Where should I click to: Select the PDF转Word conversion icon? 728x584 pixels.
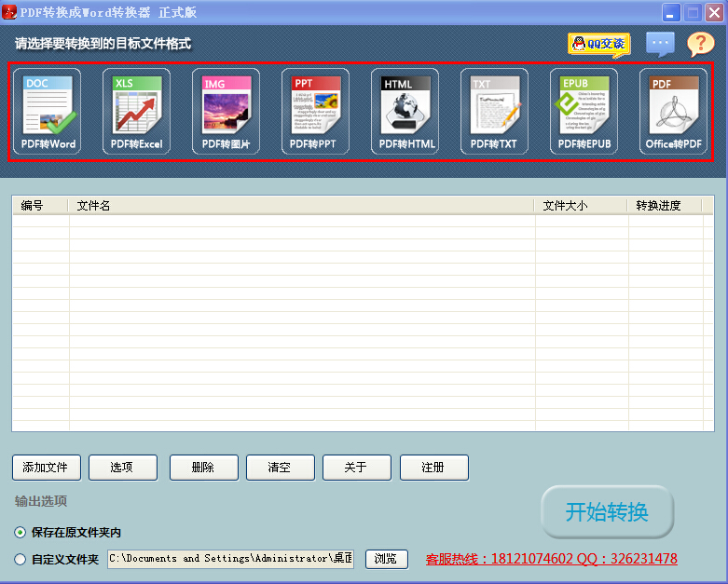point(47,112)
